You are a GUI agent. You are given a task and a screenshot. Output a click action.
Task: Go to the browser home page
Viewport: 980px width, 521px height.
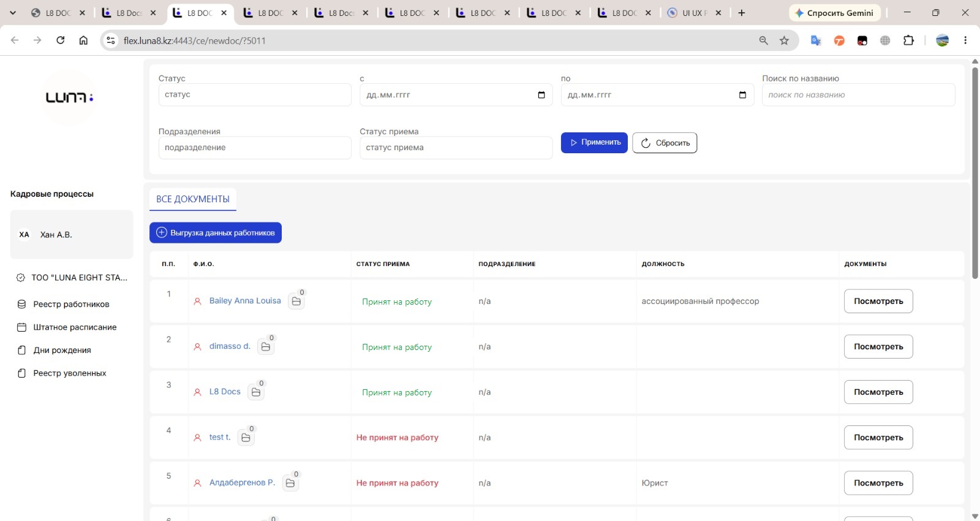point(83,40)
